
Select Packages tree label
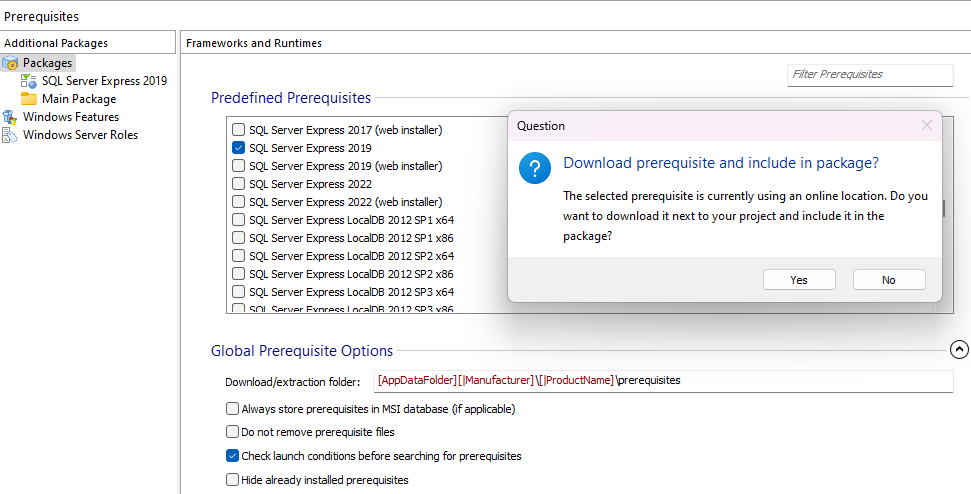tap(48, 63)
